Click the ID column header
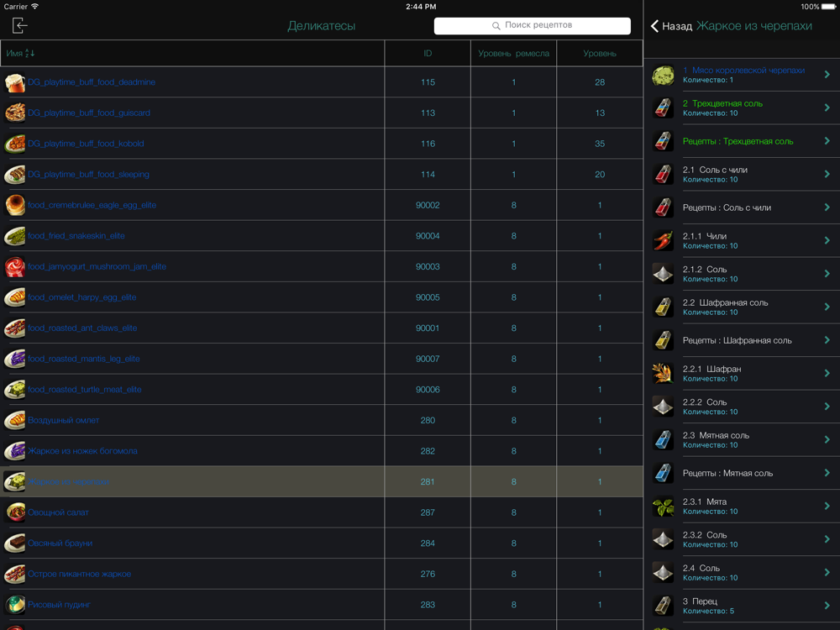The width and height of the screenshot is (840, 630). [x=428, y=53]
